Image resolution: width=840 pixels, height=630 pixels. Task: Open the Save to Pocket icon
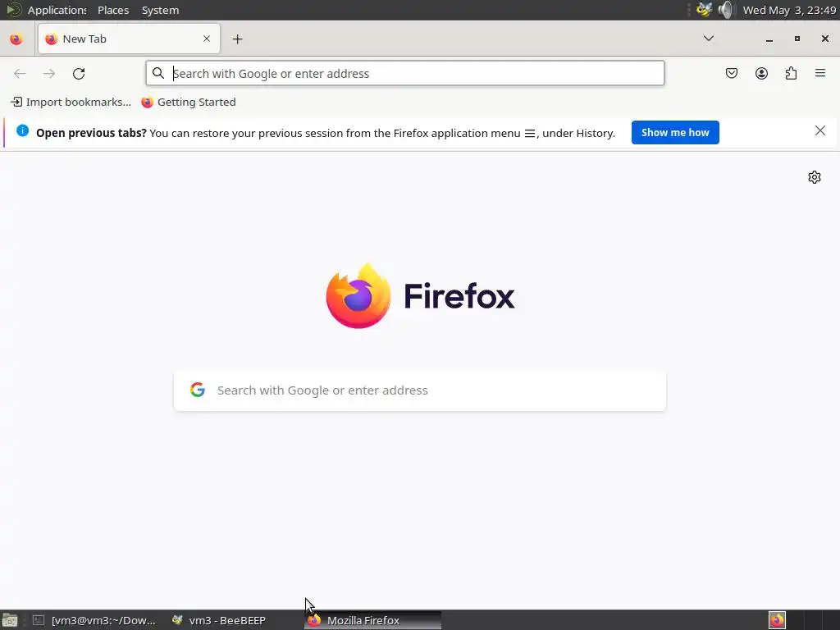pos(731,73)
